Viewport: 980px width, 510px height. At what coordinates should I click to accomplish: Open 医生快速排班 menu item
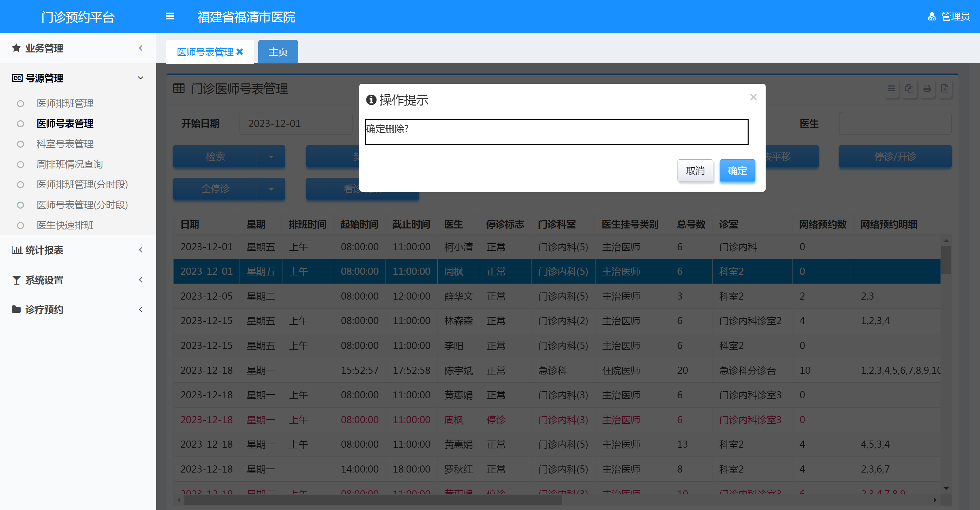[x=65, y=225]
